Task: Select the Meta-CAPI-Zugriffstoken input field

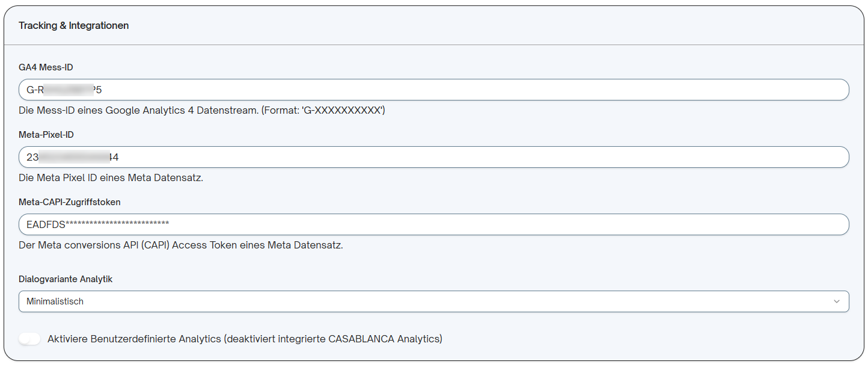Action: click(x=433, y=224)
